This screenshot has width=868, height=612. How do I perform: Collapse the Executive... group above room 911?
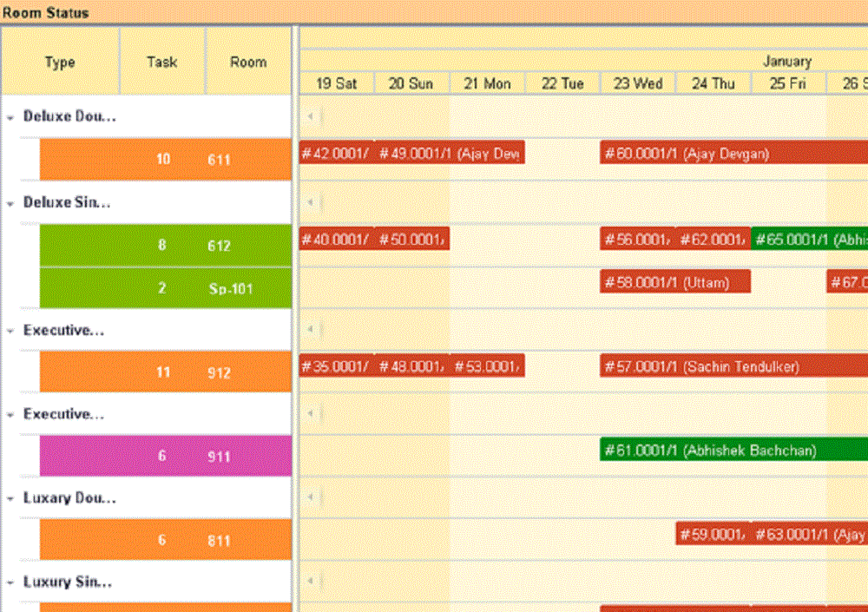point(10,415)
